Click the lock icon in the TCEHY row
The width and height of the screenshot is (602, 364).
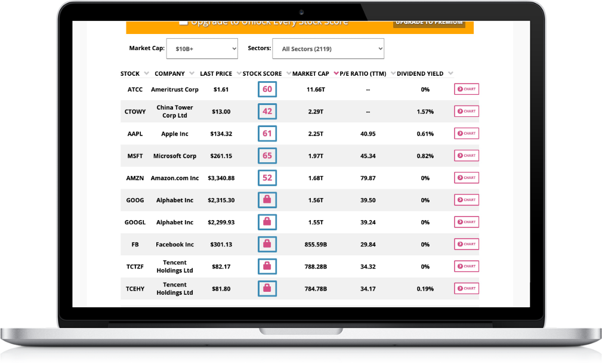tap(267, 289)
